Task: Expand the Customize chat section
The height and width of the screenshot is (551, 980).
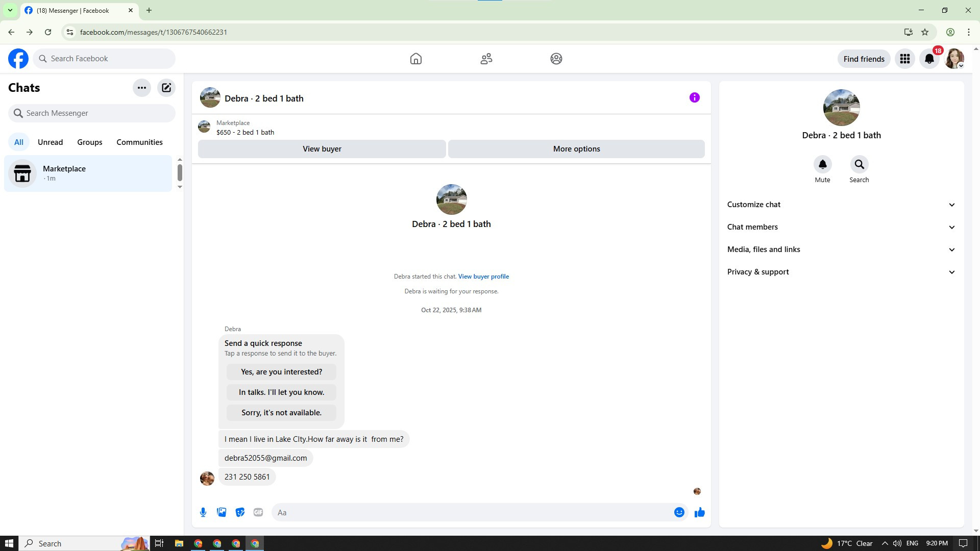Action: click(841, 205)
